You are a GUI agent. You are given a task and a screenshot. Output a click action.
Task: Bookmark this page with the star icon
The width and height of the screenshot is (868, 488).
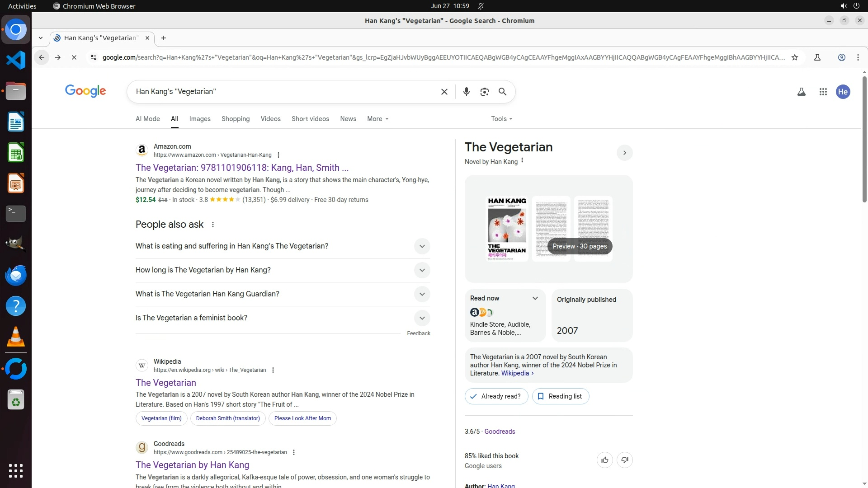[x=794, y=57]
